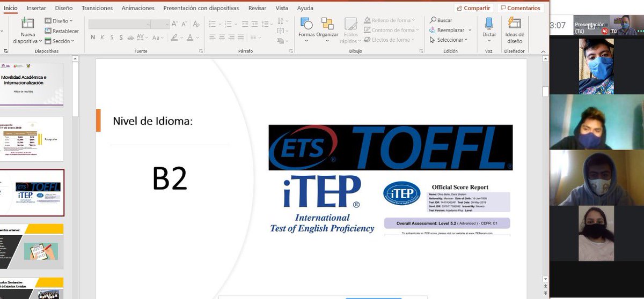
Task: Toggle italic K formatting
Action: coord(103,38)
